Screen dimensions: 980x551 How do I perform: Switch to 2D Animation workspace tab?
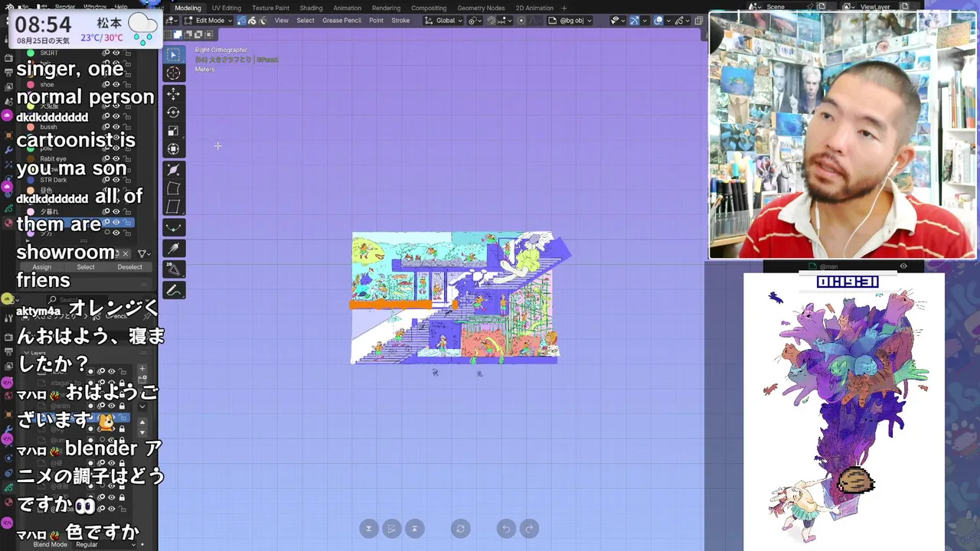click(534, 8)
